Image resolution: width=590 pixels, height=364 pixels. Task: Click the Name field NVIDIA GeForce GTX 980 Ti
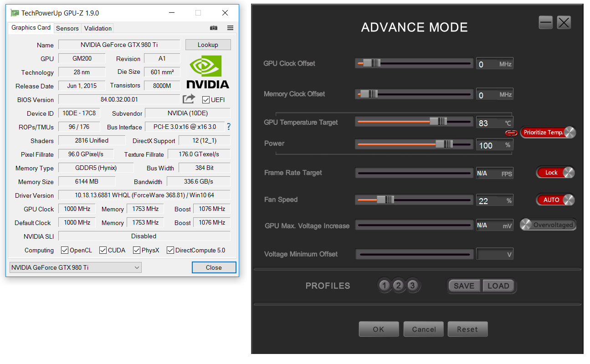tap(119, 45)
